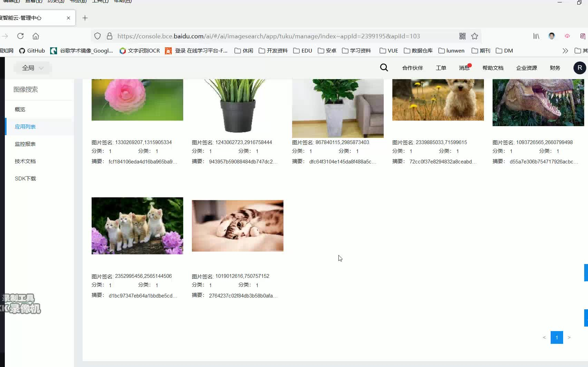Open the 期刊 bookmarks folder
The height and width of the screenshot is (367, 588).
pos(481,51)
